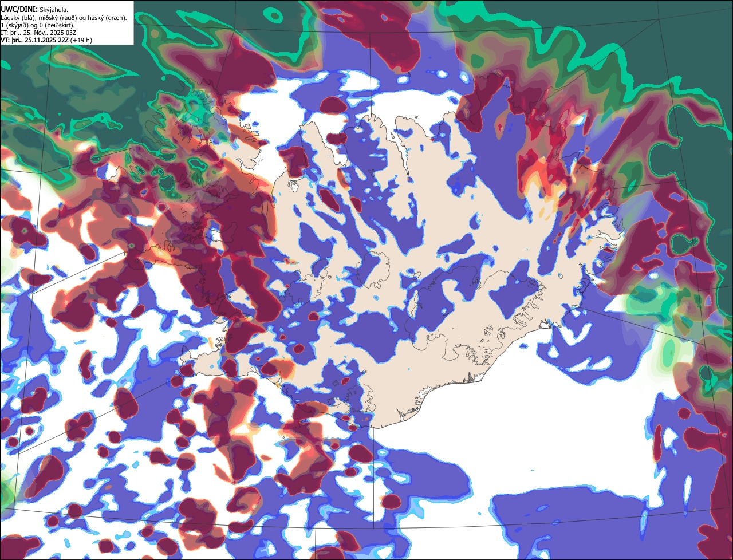Click the '1 (skýjað) og 0 (heiðskírt).' line

pyautogui.click(x=38, y=25)
